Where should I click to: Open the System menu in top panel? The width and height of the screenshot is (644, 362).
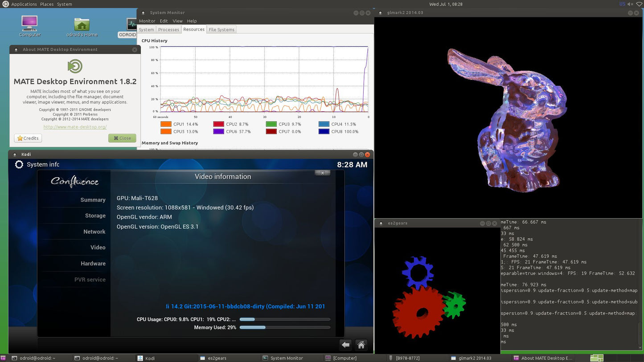pyautogui.click(x=65, y=4)
